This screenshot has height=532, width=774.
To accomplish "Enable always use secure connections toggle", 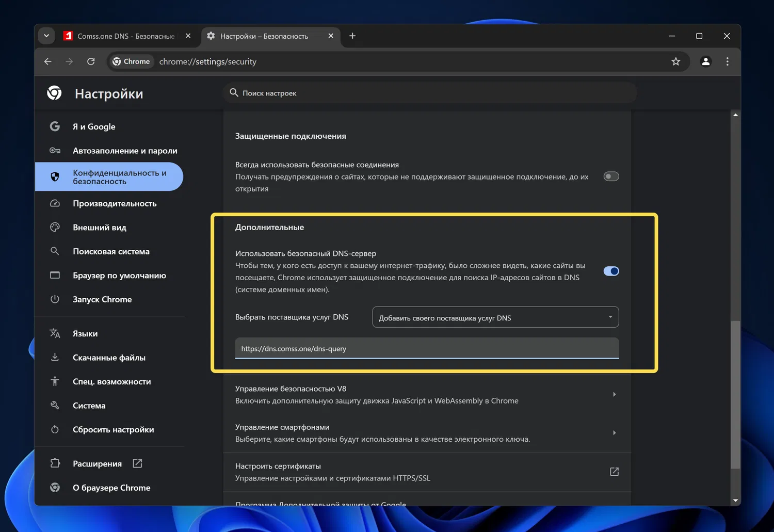I will 611,176.
